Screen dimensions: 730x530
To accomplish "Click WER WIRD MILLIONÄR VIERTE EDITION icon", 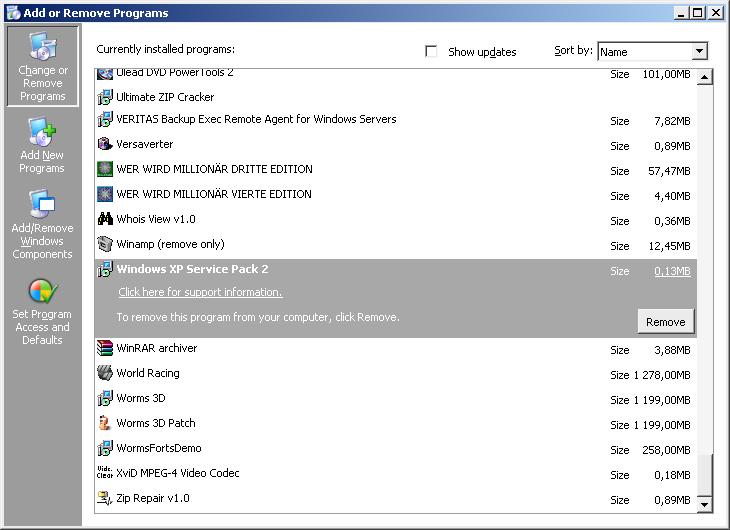I will pos(105,194).
